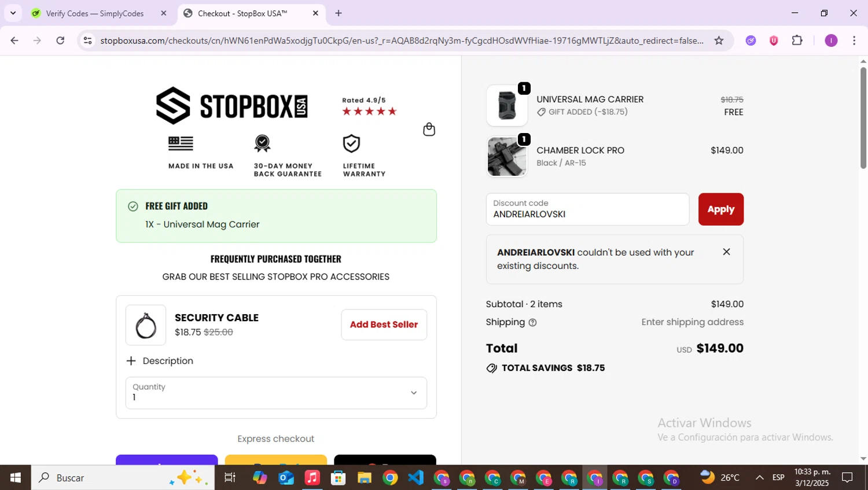
Task: Click the taskbar Buscar search box
Action: click(123, 478)
